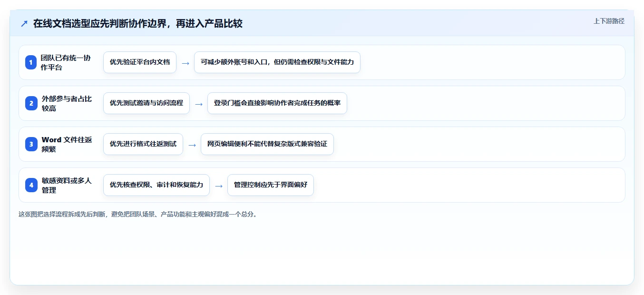The height and width of the screenshot is (295, 644).
Task: Click the 优先测试邀请与访问流程 box
Action: pos(146,103)
